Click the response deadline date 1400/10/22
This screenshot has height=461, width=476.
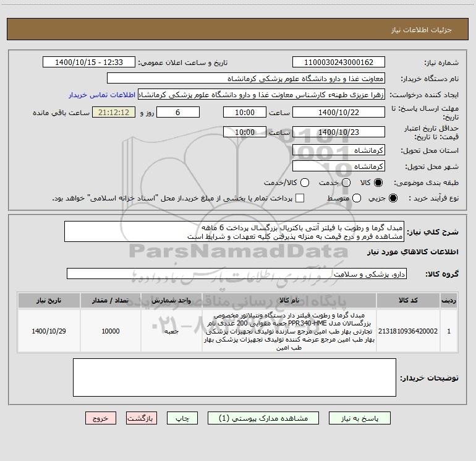(339, 112)
